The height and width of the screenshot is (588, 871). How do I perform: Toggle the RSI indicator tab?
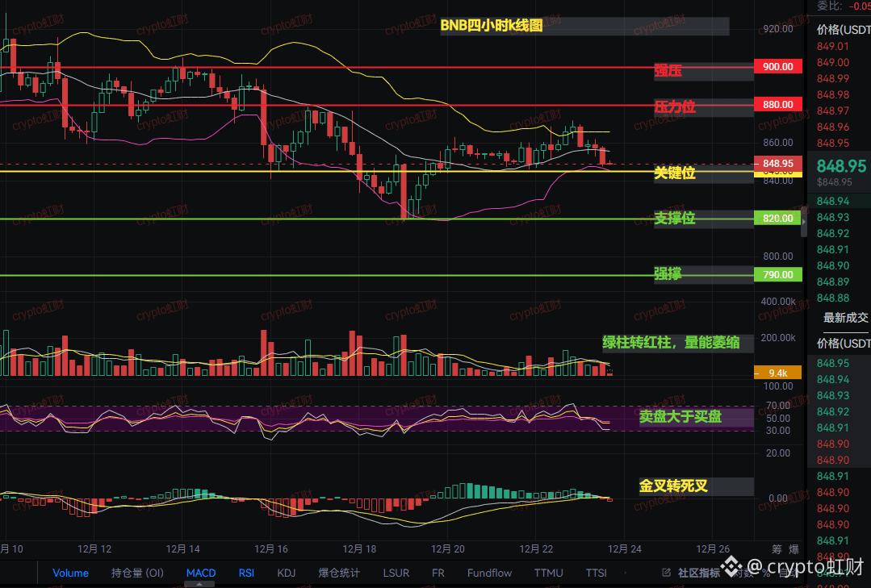[x=246, y=573]
